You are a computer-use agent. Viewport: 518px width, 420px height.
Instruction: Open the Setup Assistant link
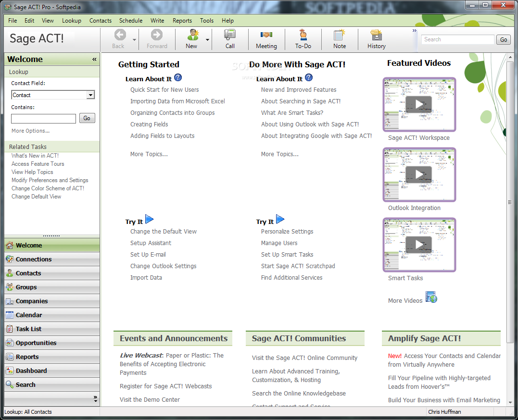coord(151,243)
